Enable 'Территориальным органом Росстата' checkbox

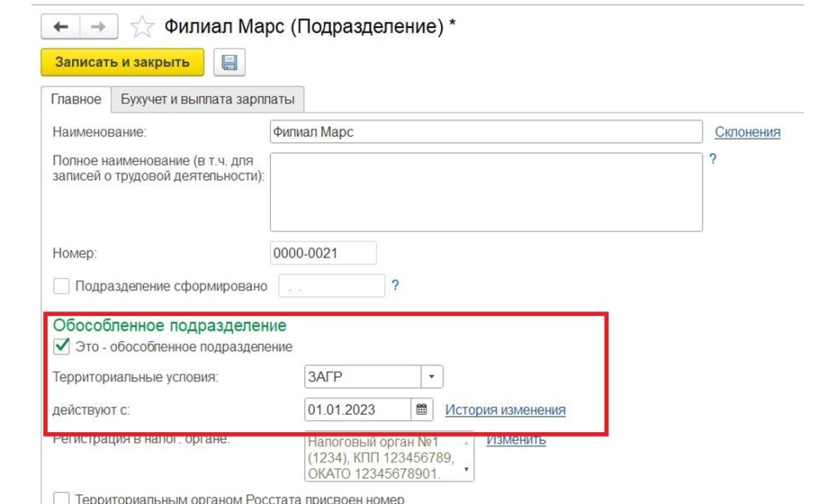(61, 498)
